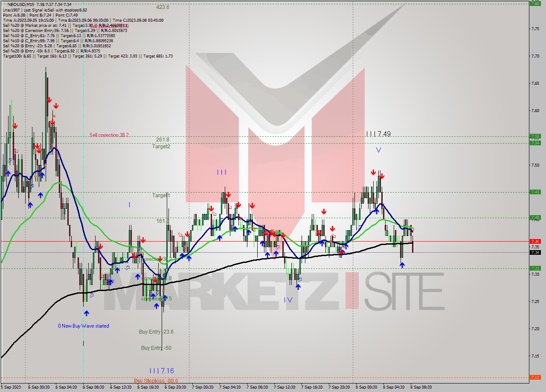
Task: Click the '6 Sep 20:30' time label
Action: click(x=175, y=387)
